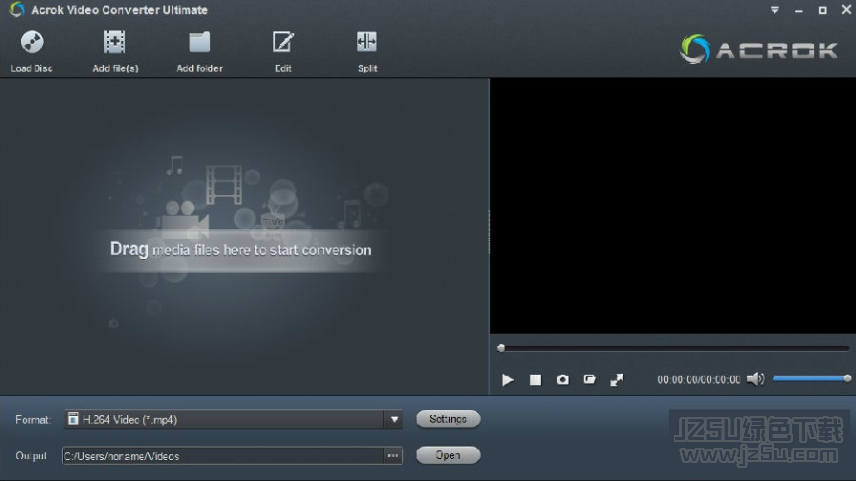Adjust the volume slider

(811, 378)
